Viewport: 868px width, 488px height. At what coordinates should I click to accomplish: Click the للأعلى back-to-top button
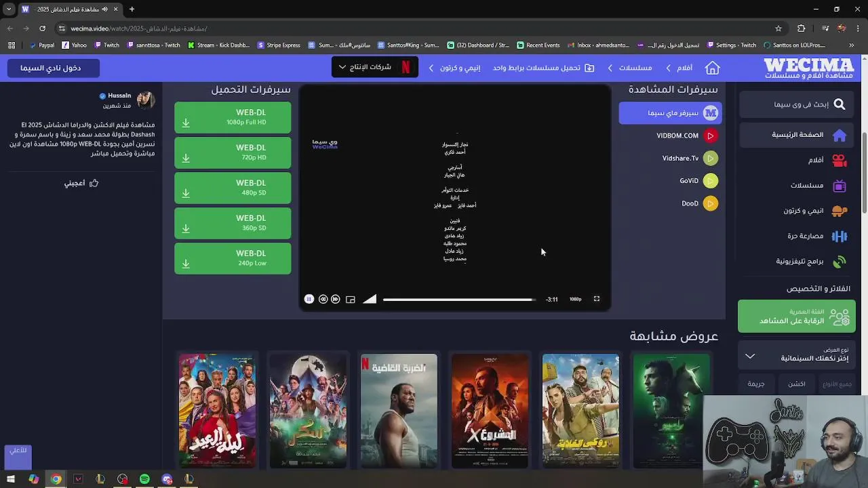(x=18, y=457)
